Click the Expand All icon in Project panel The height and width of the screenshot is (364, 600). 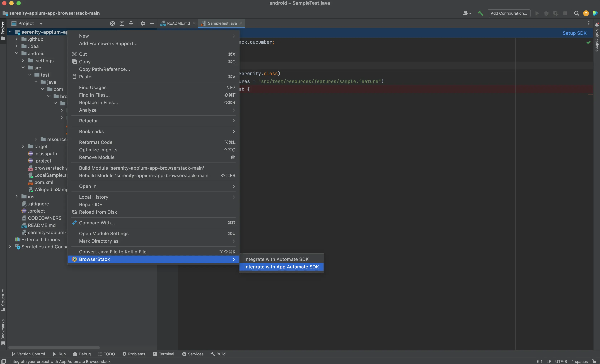pos(122,23)
